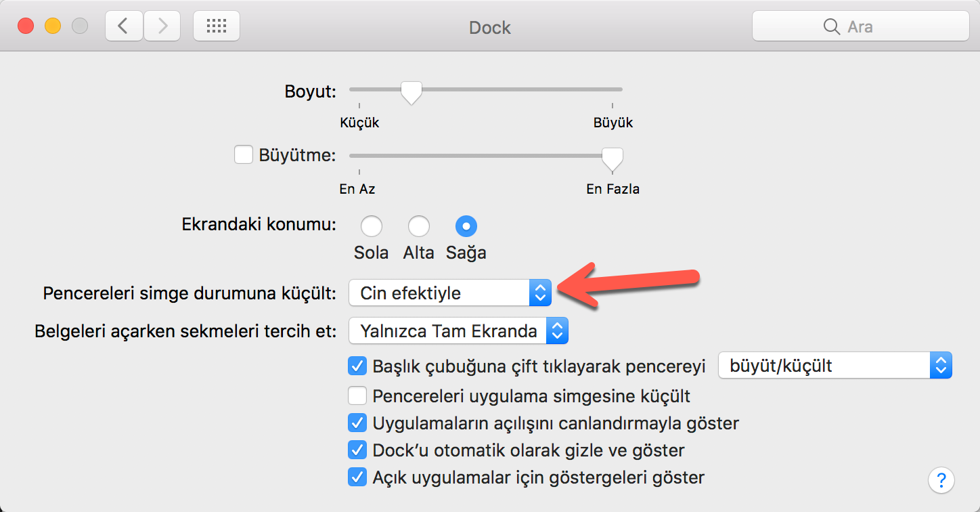
Task: Choose Alta as the Dock position
Action: coord(418,226)
